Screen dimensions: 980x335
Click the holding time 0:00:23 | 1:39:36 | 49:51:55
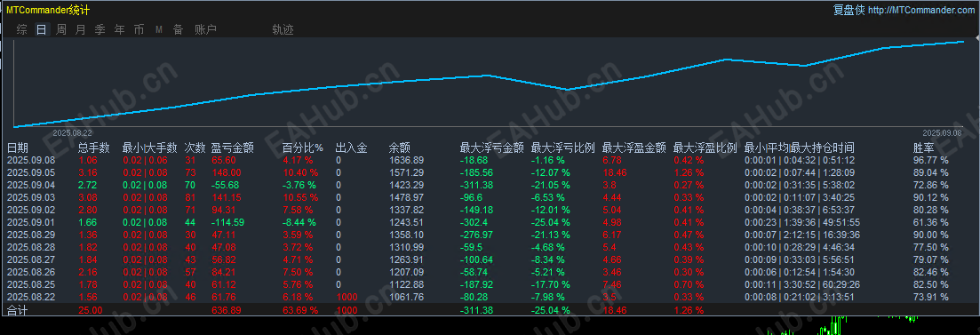pyautogui.click(x=802, y=222)
